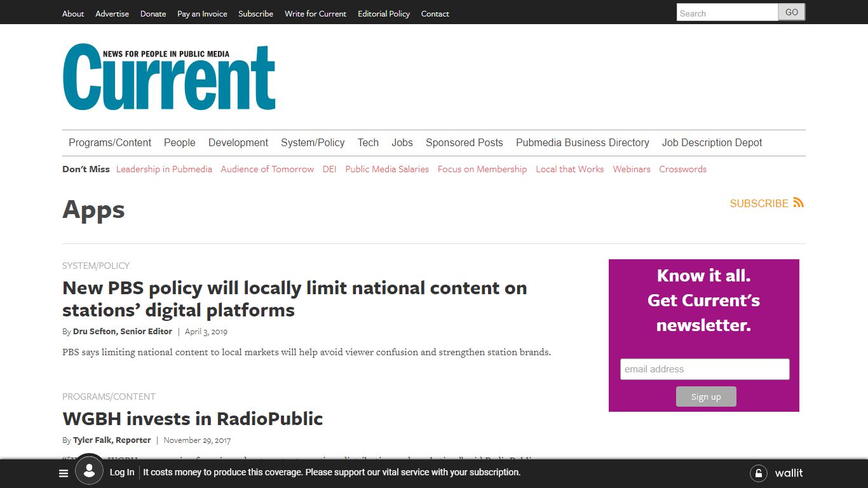Open the PROGRAMS/CONTENT category label
Viewport: 868px width, 488px height.
pyautogui.click(x=109, y=396)
